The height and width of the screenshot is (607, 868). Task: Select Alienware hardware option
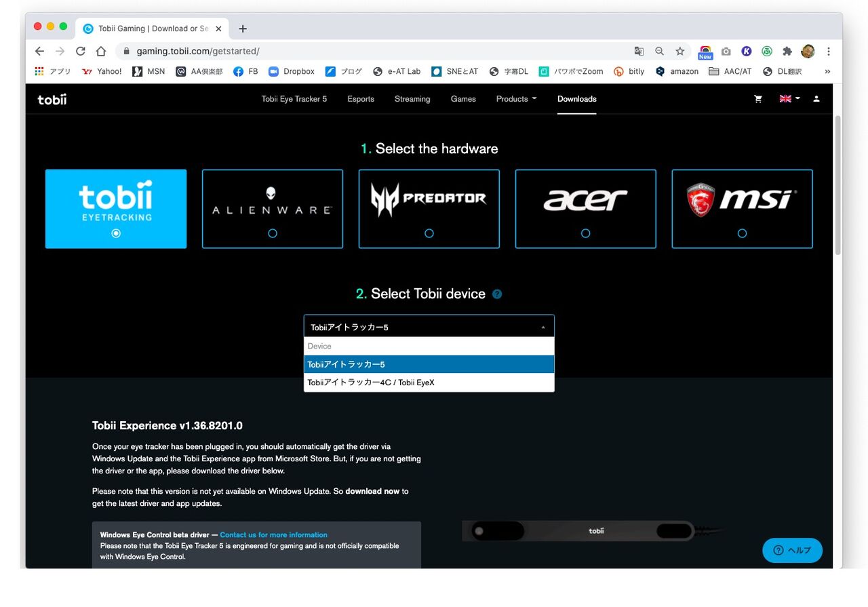(273, 209)
